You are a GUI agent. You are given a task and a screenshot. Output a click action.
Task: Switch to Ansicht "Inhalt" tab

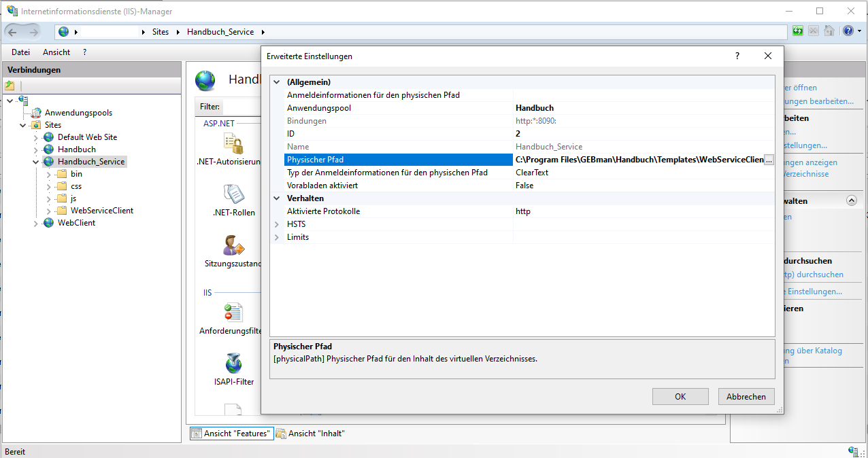(x=310, y=434)
